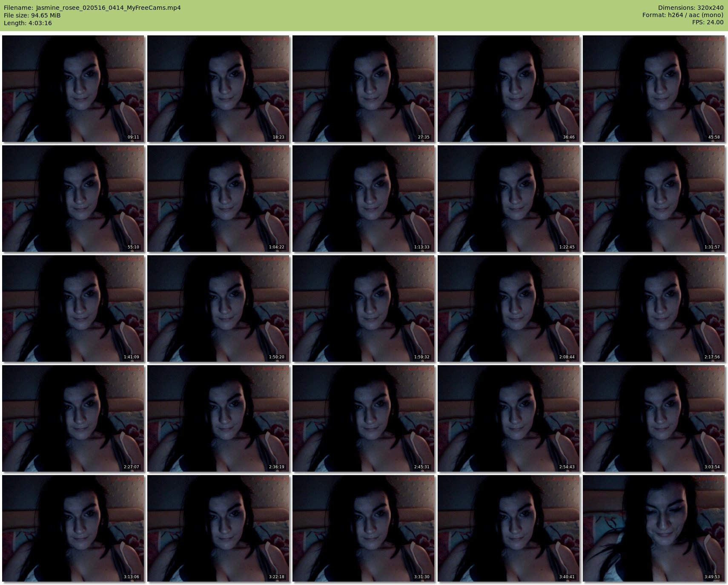The height and width of the screenshot is (585, 728).
Task: Open the frame at 1:04:22
Action: coord(218,199)
